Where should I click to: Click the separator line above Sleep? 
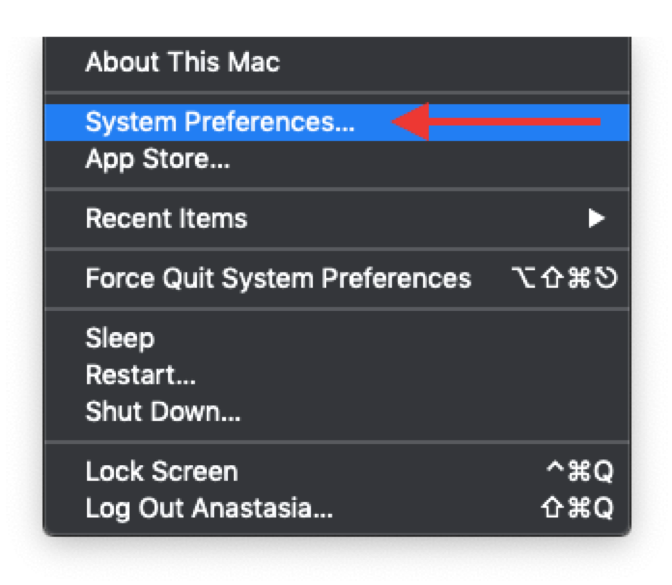(x=336, y=308)
